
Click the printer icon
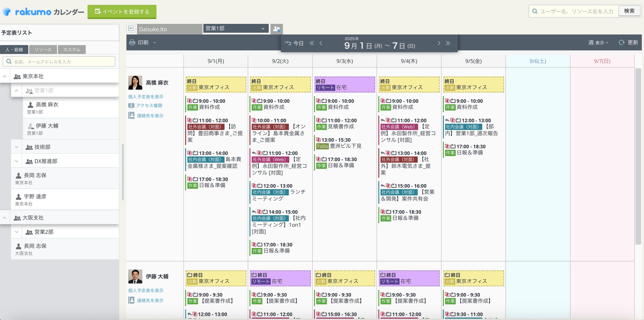tap(132, 43)
